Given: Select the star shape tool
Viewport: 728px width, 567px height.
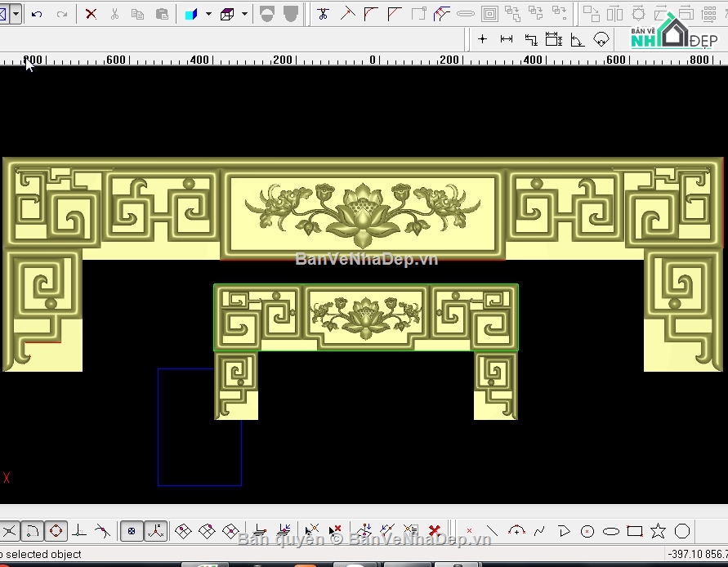Looking at the screenshot, I should 658,532.
